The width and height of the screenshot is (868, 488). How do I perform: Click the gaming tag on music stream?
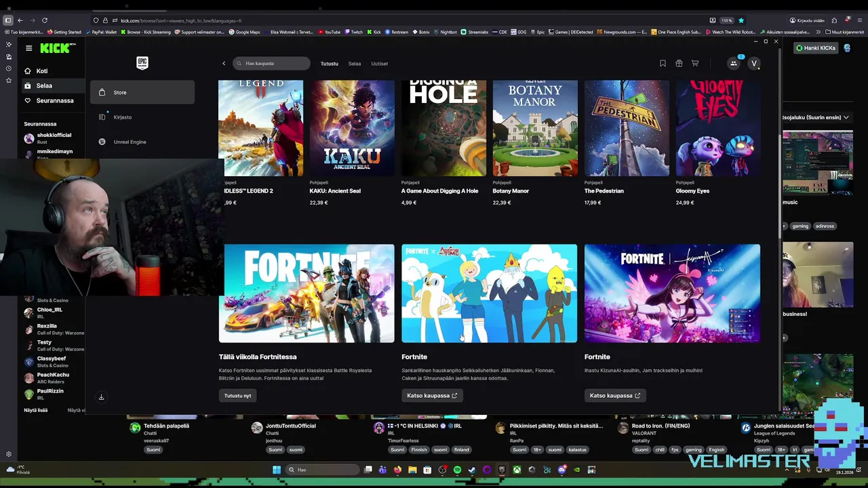(x=800, y=226)
